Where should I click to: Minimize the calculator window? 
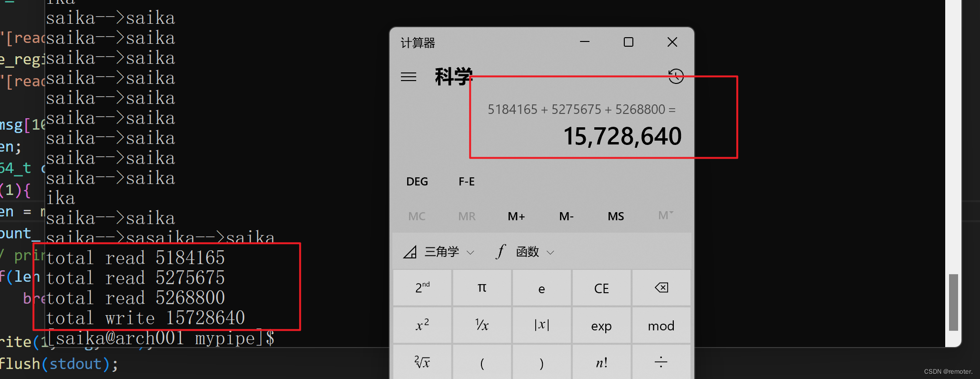[x=585, y=42]
